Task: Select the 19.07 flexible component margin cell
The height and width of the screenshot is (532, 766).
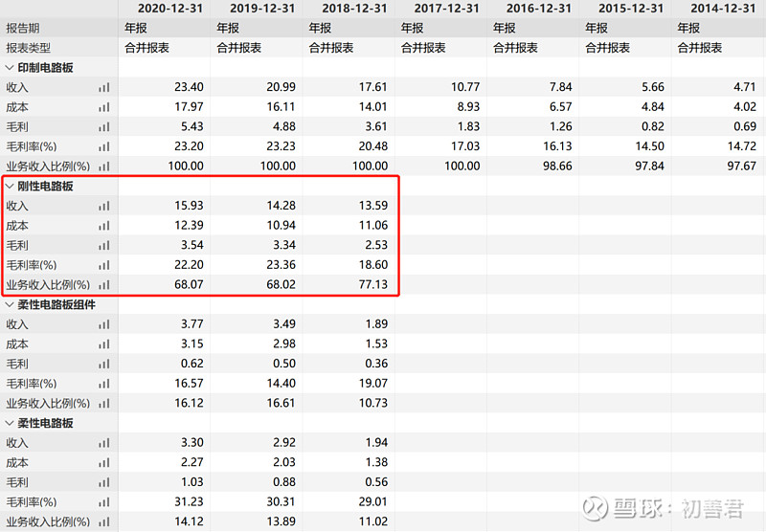Action: click(372, 383)
